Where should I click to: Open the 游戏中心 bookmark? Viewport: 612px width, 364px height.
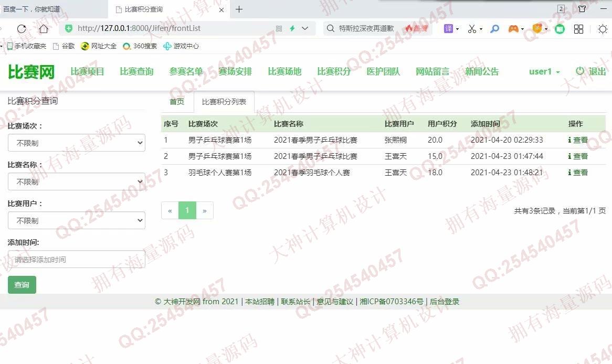click(x=181, y=46)
